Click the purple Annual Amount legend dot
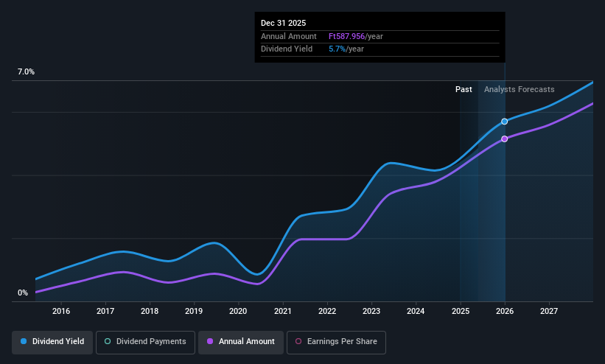 click(x=210, y=341)
